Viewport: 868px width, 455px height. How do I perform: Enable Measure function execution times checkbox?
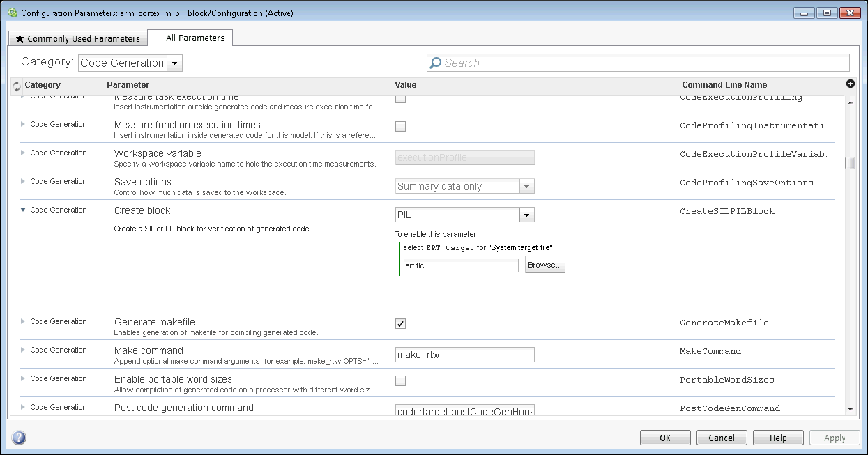pyautogui.click(x=400, y=126)
